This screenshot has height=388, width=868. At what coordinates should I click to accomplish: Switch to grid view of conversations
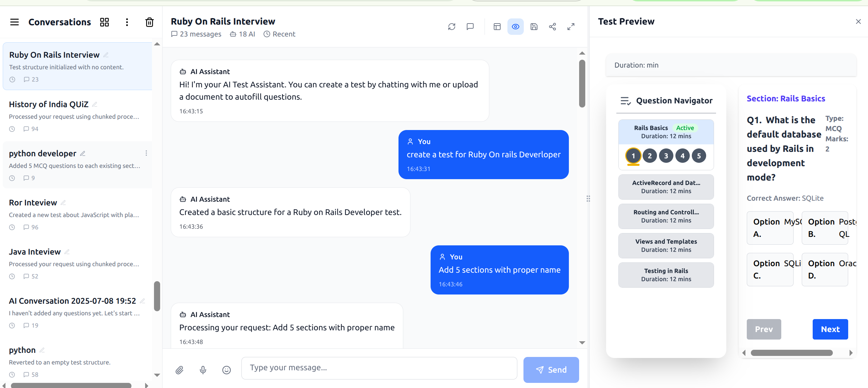pos(104,22)
